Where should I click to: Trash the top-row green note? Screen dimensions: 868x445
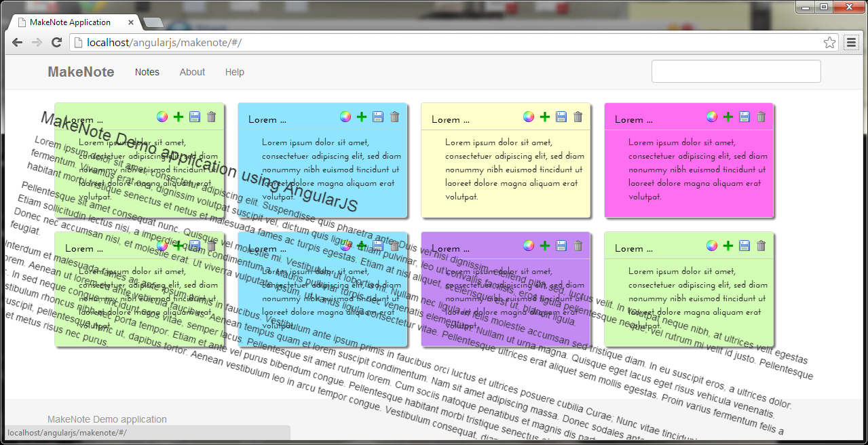[x=211, y=117]
